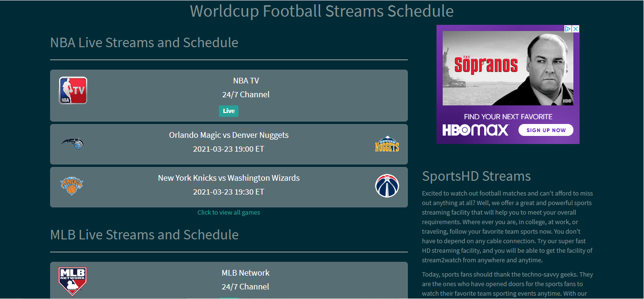Click the SportsHD Streams heading
This screenshot has height=299, width=644.
coord(477,176)
